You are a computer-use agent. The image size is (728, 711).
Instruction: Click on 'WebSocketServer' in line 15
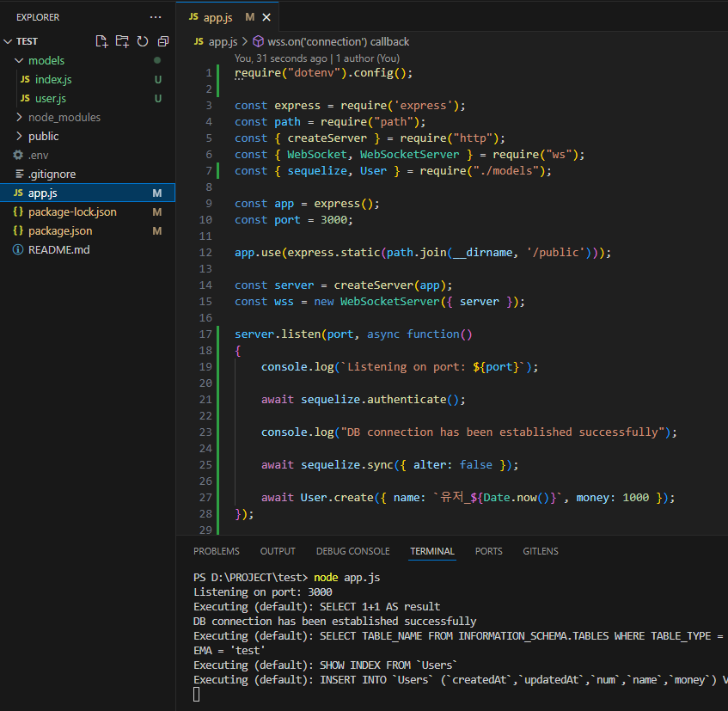[x=390, y=302]
